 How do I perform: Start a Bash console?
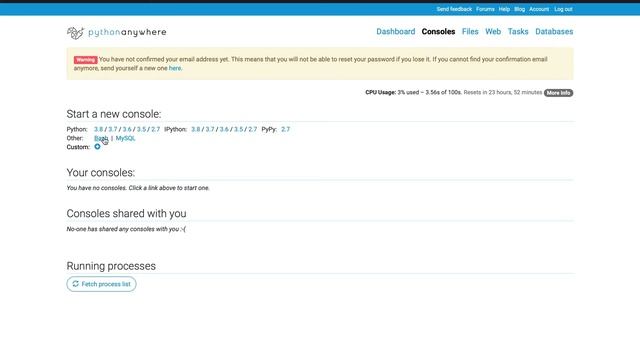point(101,138)
